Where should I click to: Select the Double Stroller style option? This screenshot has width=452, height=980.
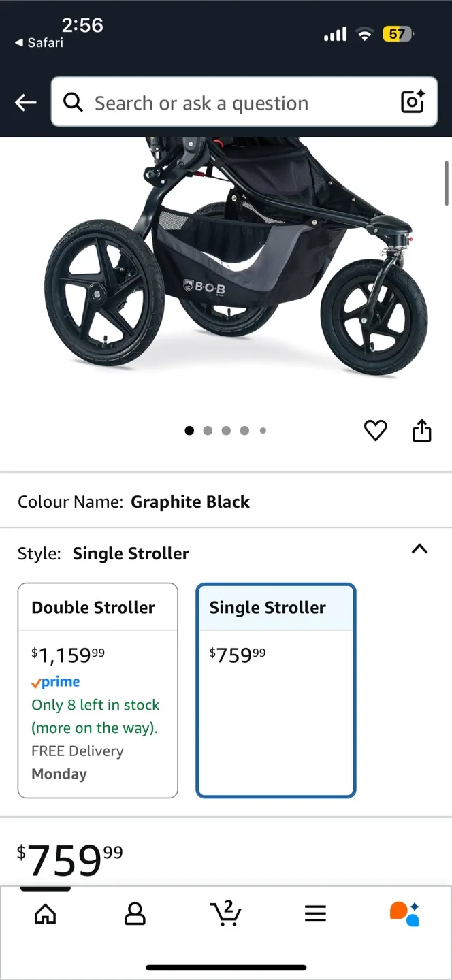click(x=97, y=690)
